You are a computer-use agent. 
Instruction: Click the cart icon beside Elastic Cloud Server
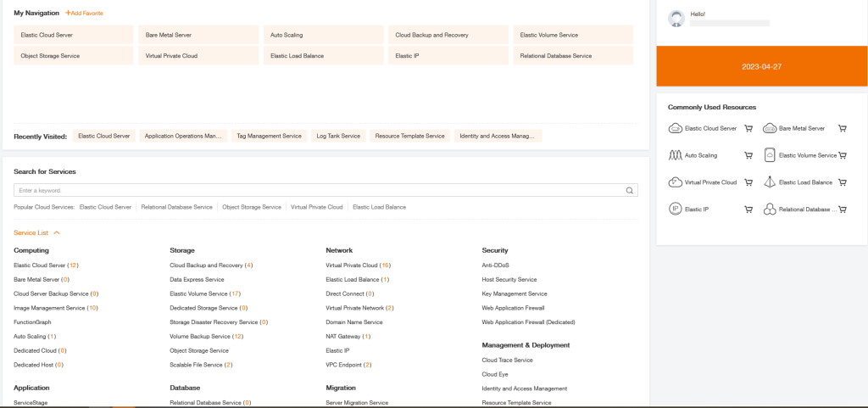click(x=748, y=128)
